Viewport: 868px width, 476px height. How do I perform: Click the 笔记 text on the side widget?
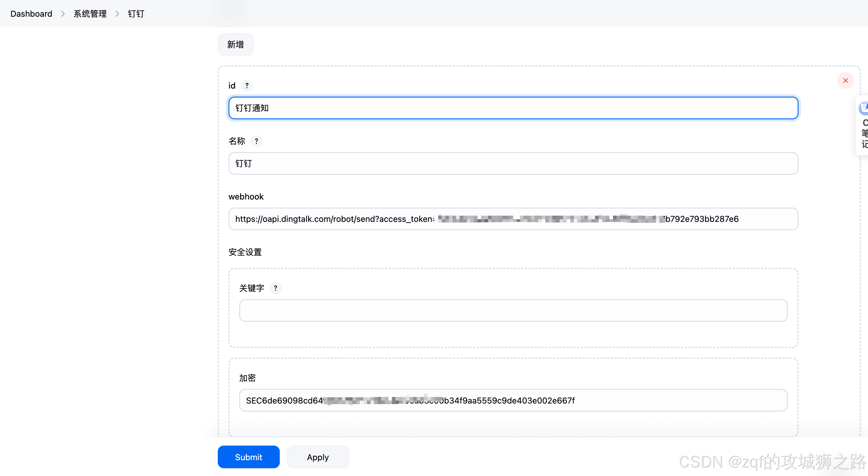click(864, 138)
